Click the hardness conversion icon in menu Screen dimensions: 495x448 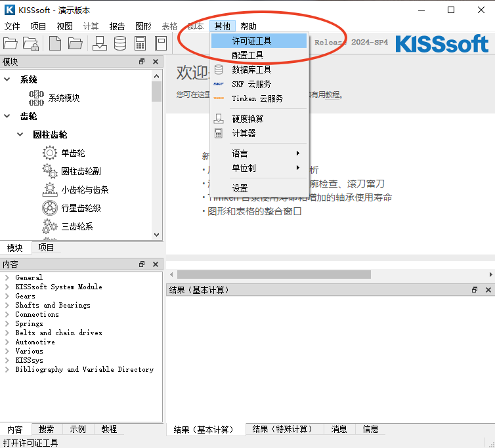(219, 119)
